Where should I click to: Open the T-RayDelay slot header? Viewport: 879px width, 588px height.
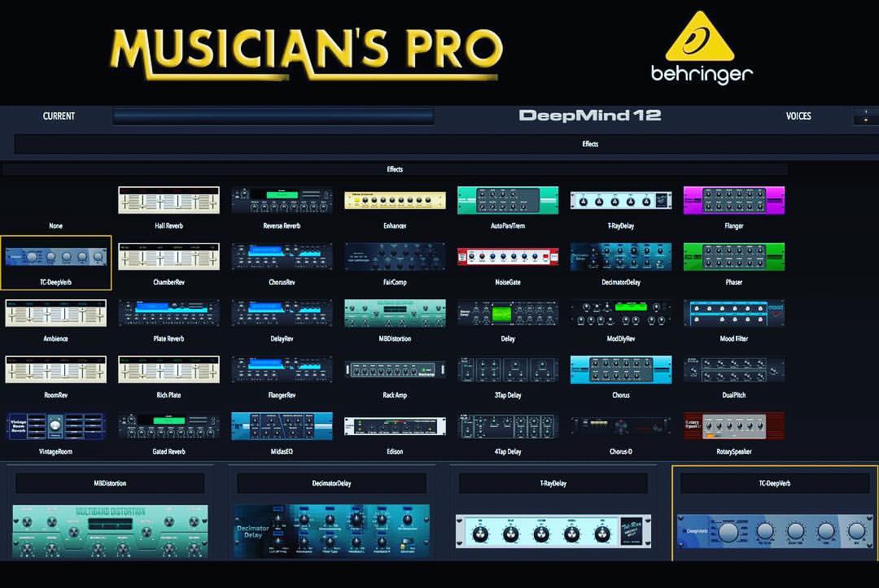click(x=553, y=483)
